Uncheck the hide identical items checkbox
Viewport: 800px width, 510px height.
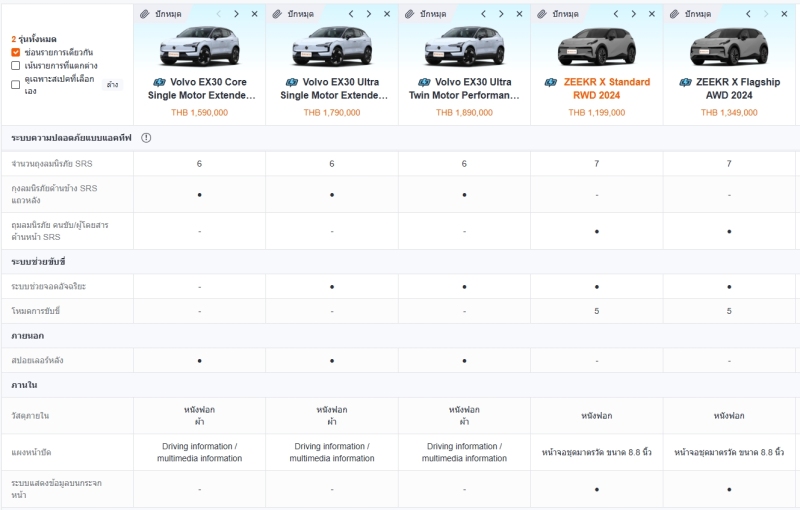16,52
